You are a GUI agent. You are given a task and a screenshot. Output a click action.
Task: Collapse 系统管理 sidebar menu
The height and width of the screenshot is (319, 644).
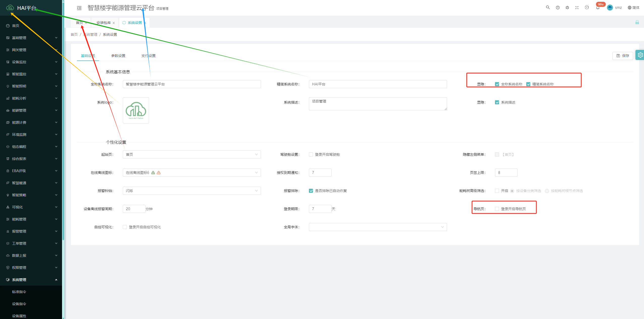pyautogui.click(x=31, y=280)
